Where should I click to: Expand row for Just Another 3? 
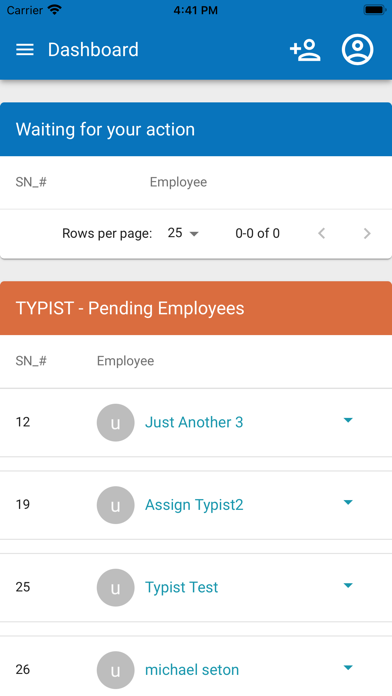pyautogui.click(x=348, y=420)
